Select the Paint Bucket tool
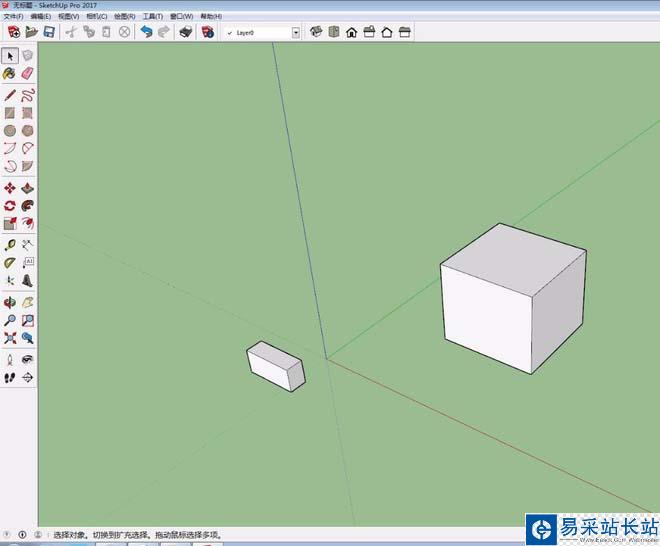 [10, 74]
